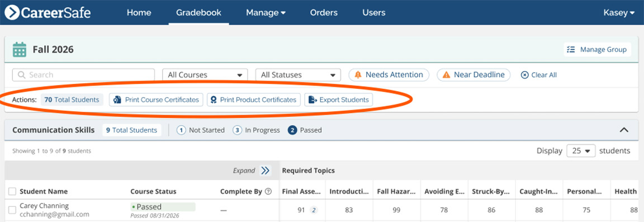Click the Passed status badge
The height and width of the screenshot is (222, 644).
pos(163,207)
